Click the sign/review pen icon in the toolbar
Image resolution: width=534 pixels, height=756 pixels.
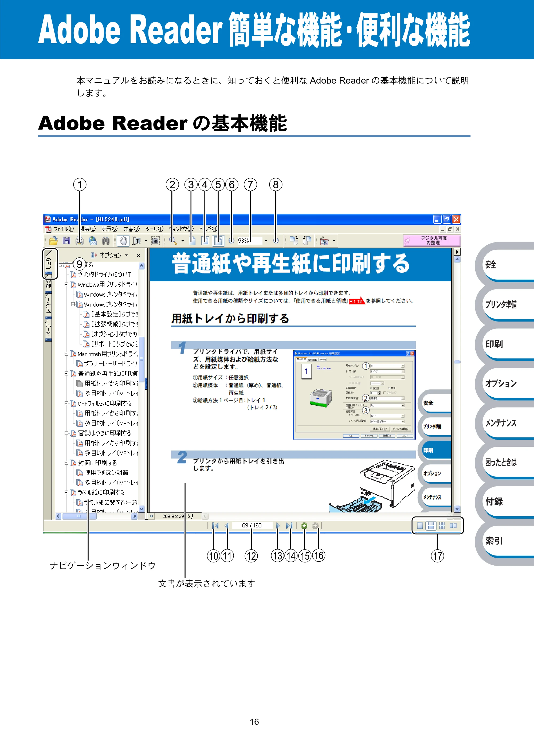tap(325, 241)
